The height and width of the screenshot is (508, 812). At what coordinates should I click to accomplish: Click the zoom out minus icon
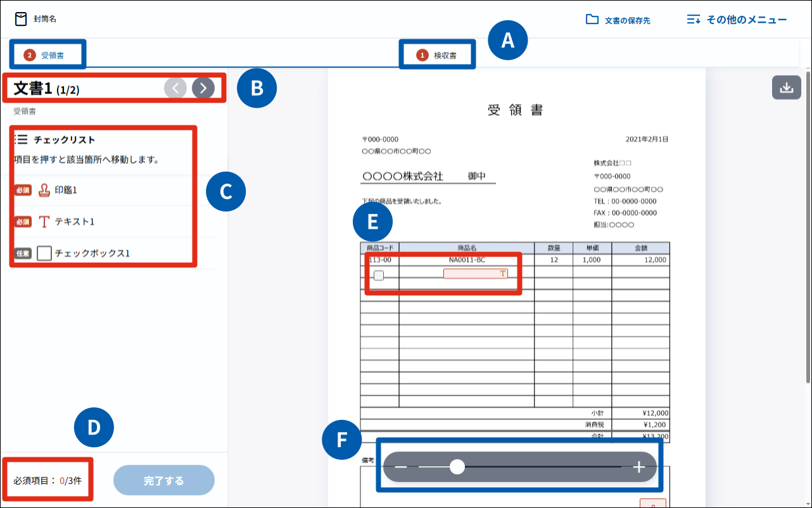[x=401, y=467]
